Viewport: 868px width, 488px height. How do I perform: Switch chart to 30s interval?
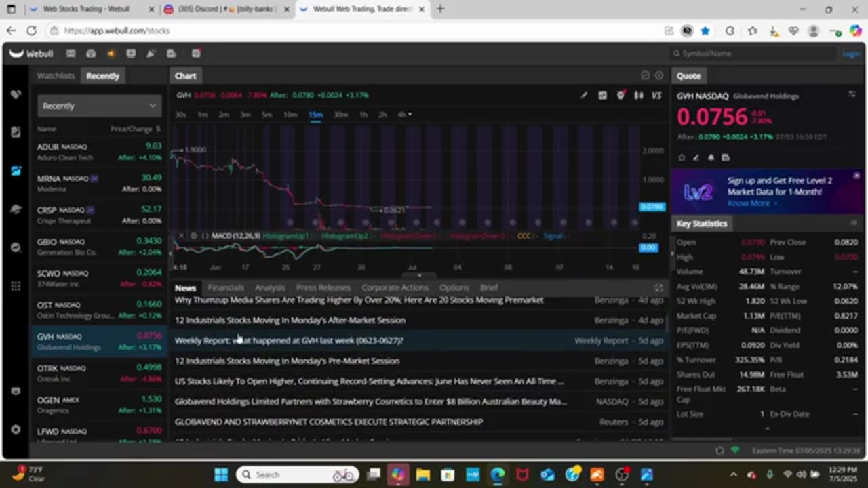tap(180, 115)
